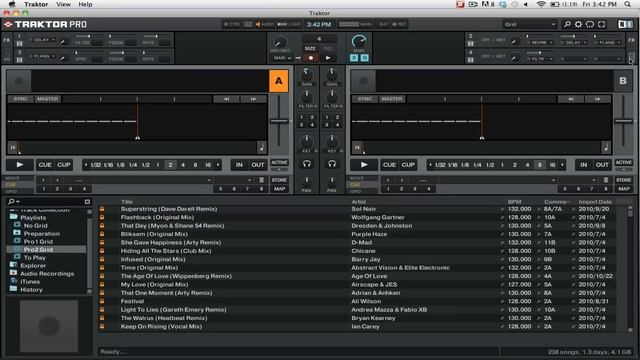Switch to CUE panel on Deck B

(x=355, y=185)
